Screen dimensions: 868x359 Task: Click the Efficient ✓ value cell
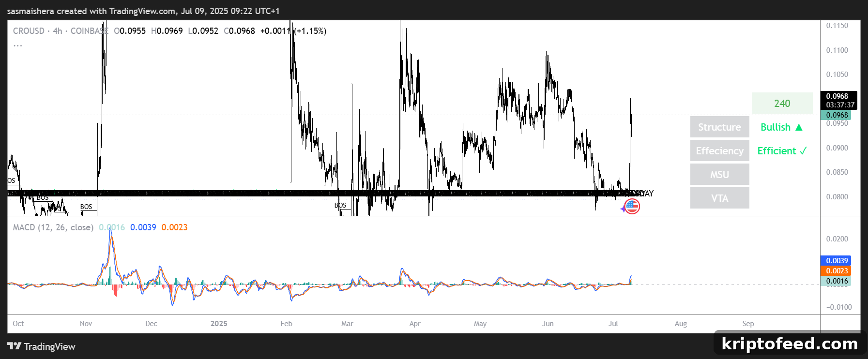tap(782, 150)
